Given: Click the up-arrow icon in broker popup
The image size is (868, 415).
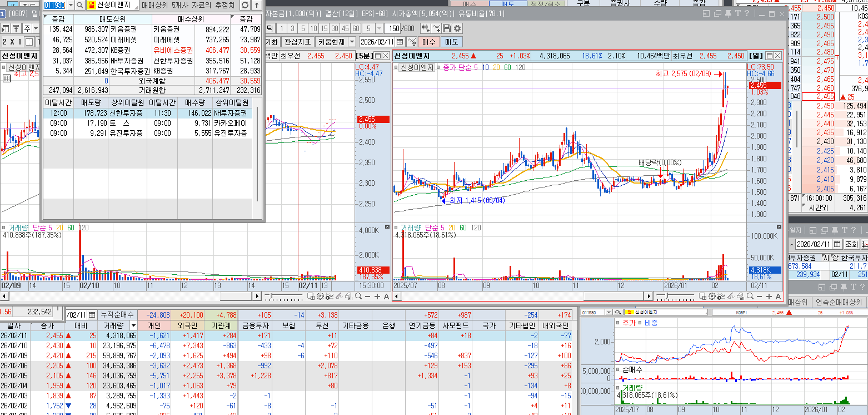Looking at the screenshot, I should click(x=256, y=5).
